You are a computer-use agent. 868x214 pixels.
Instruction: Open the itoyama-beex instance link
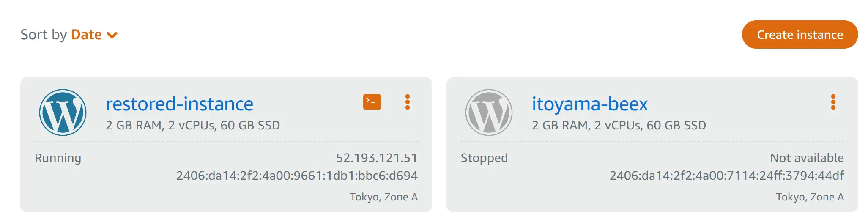[590, 104]
